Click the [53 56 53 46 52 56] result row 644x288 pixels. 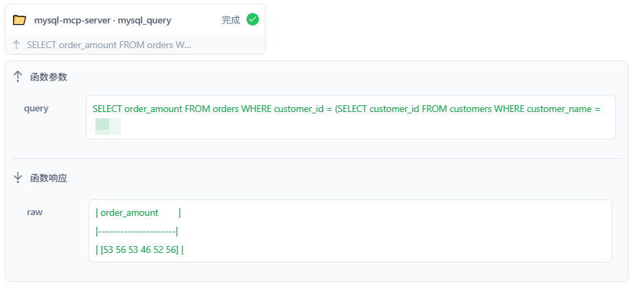139,250
